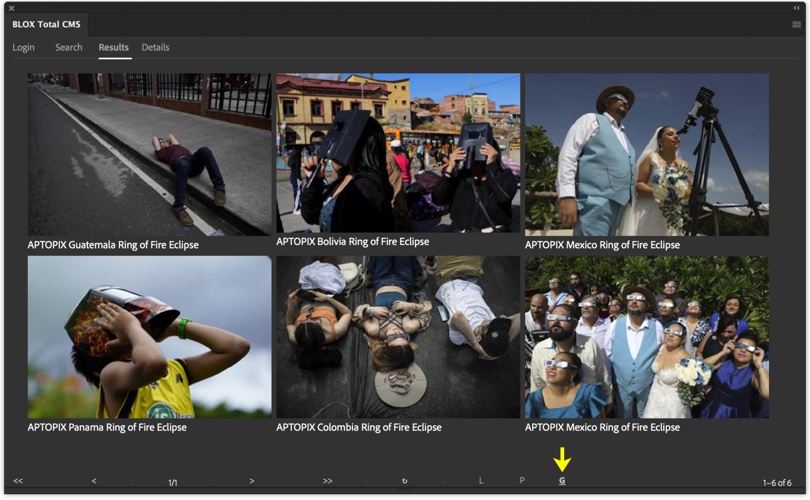Switch to L view mode
The image size is (810, 500).
pyautogui.click(x=481, y=480)
